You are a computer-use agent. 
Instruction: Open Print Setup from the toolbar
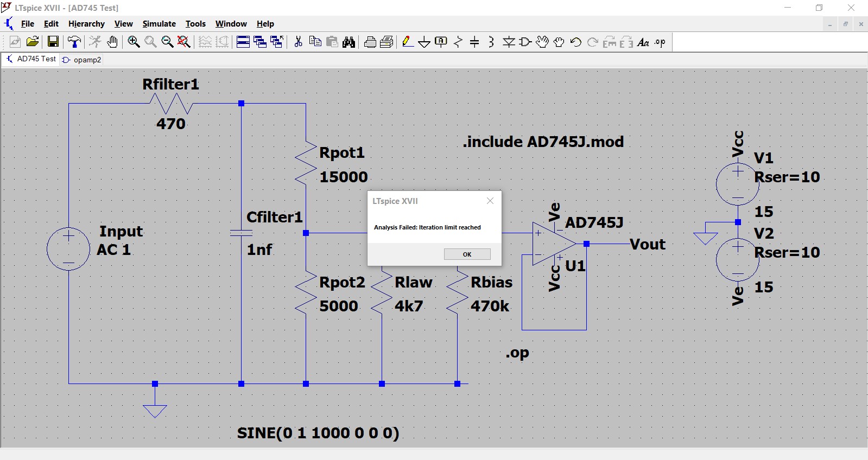point(387,42)
